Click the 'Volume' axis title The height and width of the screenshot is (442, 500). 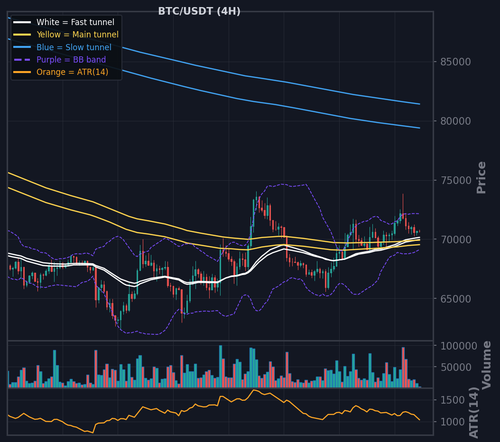(486, 365)
